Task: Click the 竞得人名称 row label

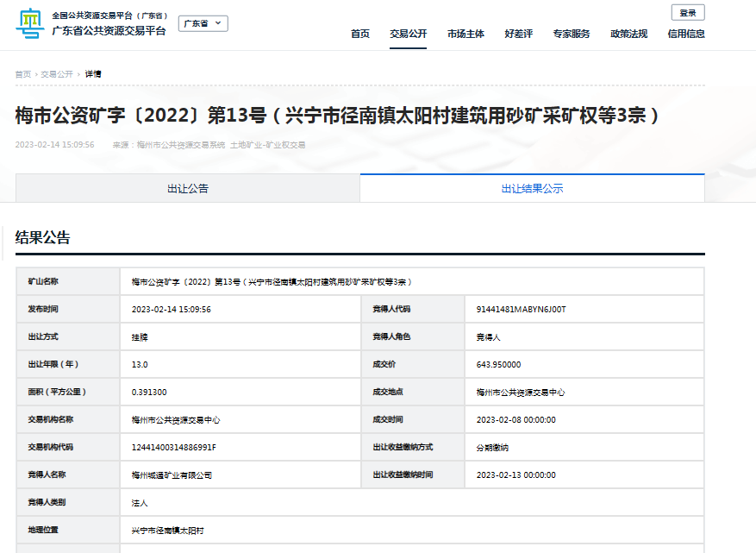Action: tap(47, 474)
